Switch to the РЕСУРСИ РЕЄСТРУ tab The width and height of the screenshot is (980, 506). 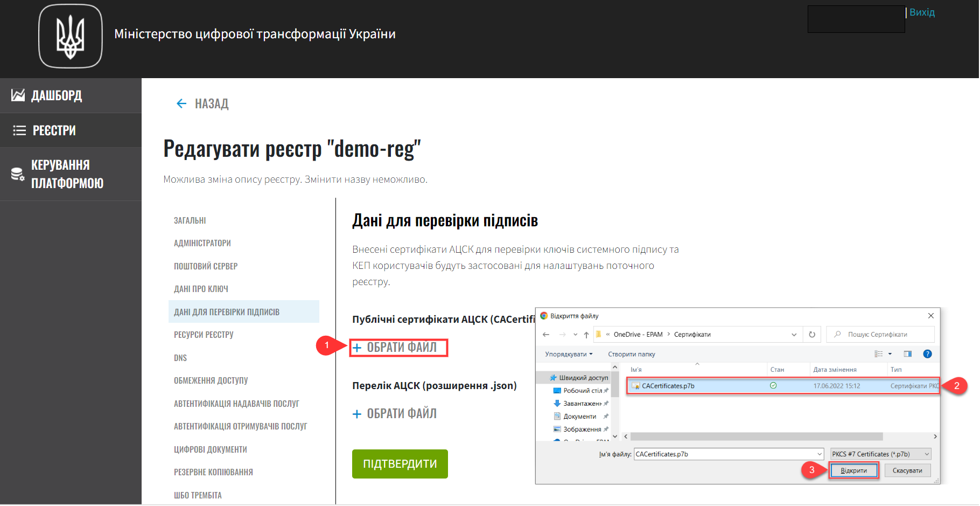tap(204, 335)
